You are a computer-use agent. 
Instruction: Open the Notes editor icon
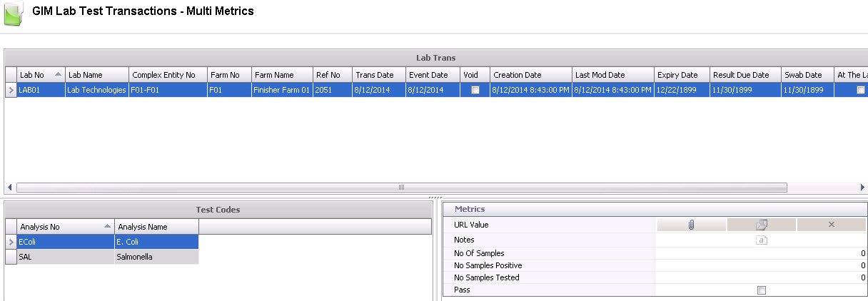tap(762, 240)
